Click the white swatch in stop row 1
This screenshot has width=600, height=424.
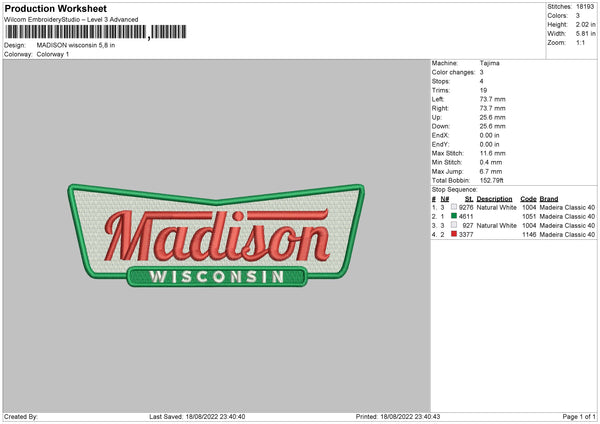[454, 207]
